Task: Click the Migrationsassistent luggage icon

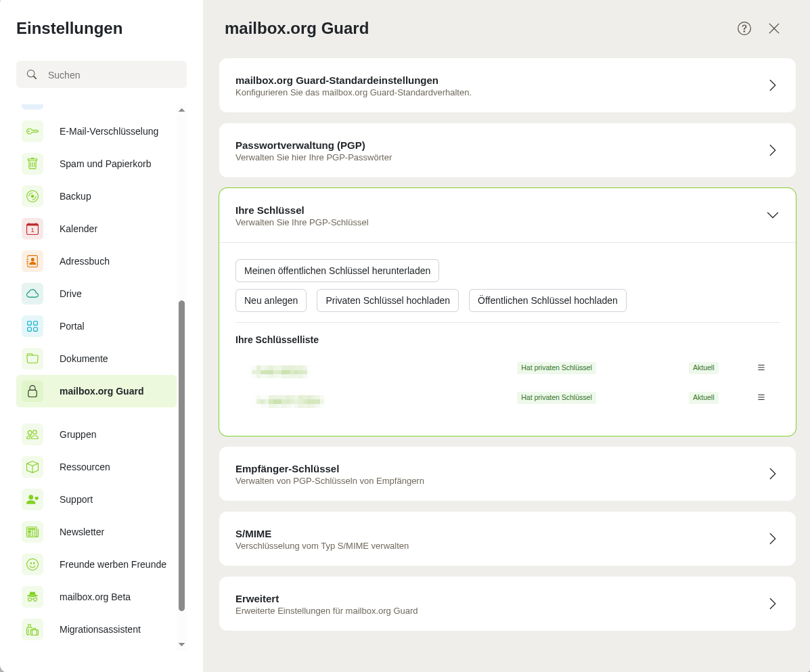Action: click(32, 630)
